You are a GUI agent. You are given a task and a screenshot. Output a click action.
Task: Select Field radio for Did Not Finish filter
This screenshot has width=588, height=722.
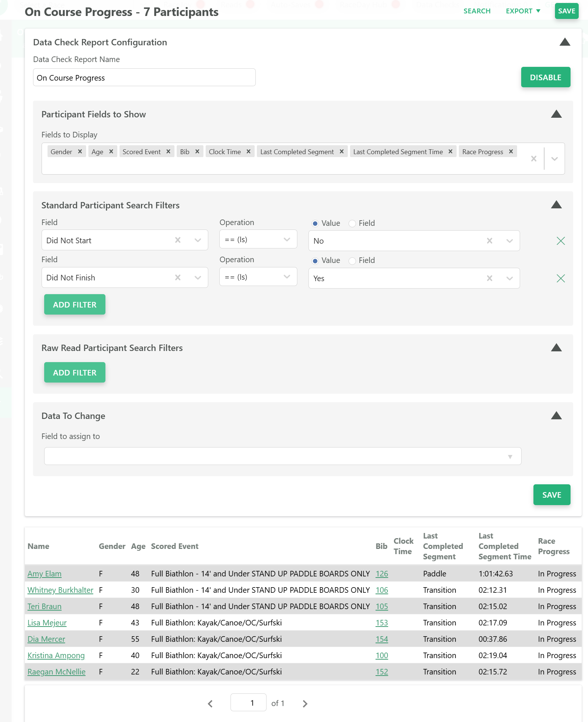click(352, 261)
